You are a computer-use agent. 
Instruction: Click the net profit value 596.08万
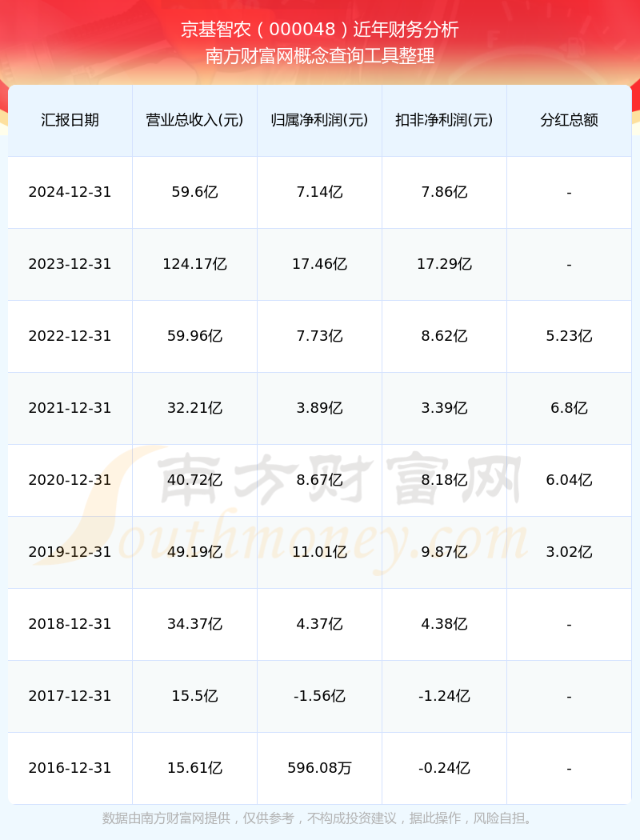coord(320,768)
